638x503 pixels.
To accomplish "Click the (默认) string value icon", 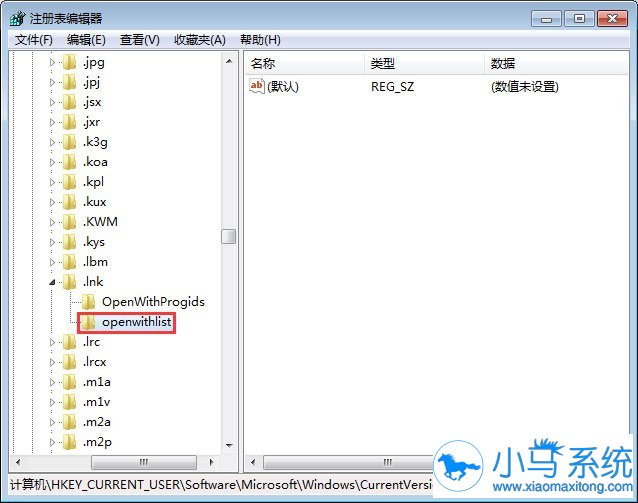I will coord(257,86).
